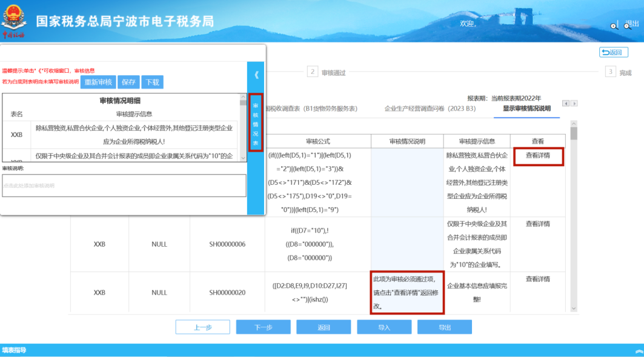644x357 pixels.
Task: Click the magnifier icon left of 退出
Action: tap(614, 25)
